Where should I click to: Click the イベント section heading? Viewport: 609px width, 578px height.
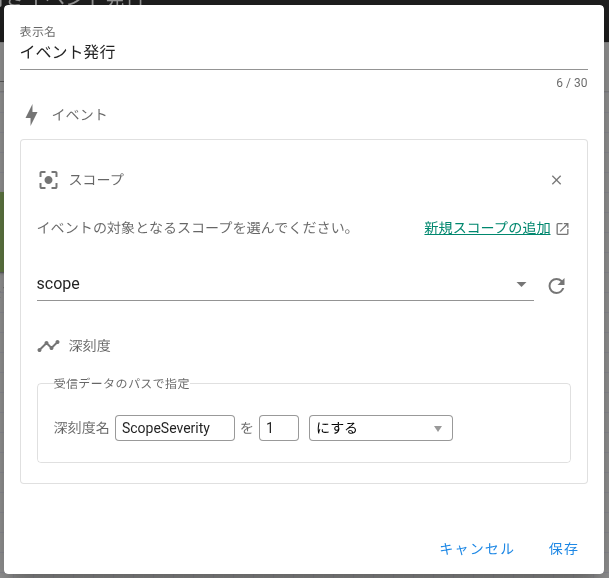click(x=80, y=115)
